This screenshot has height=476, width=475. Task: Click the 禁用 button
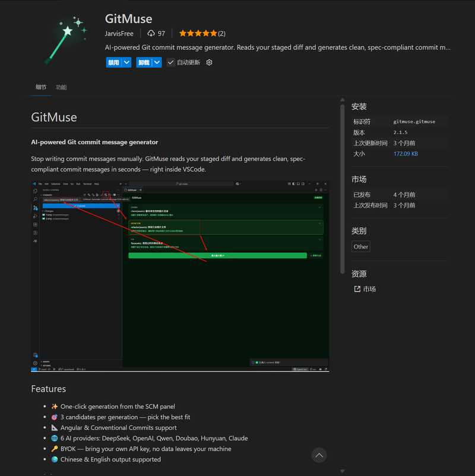[x=114, y=62]
